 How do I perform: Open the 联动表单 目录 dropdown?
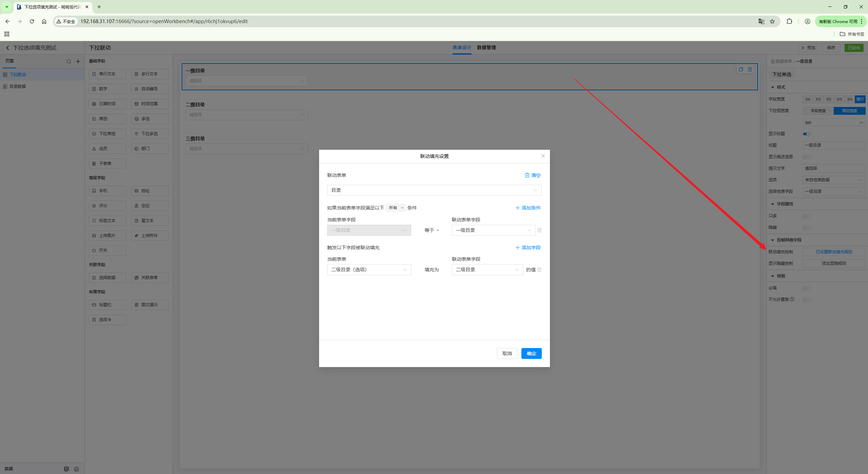[x=434, y=190]
